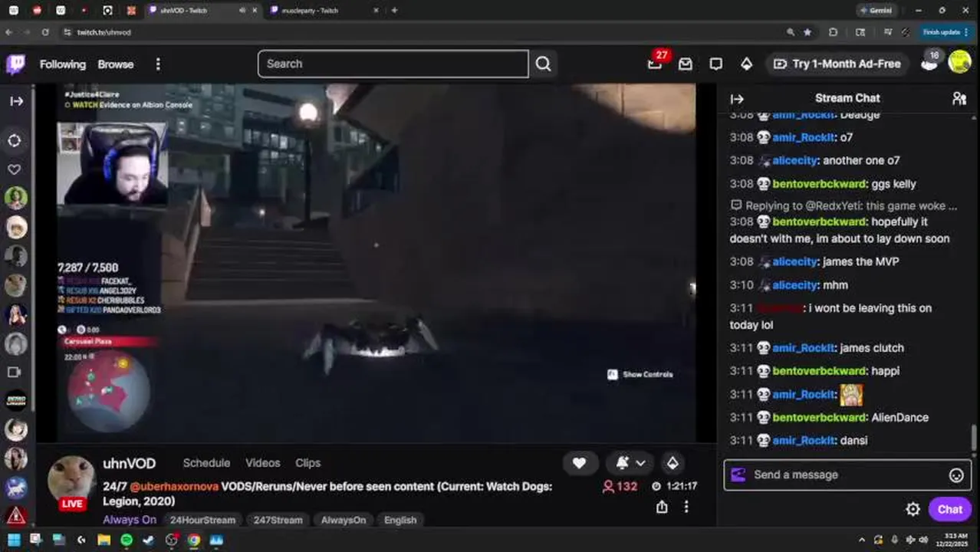Open the Browse tab
The width and height of the screenshot is (980, 552).
click(x=116, y=64)
